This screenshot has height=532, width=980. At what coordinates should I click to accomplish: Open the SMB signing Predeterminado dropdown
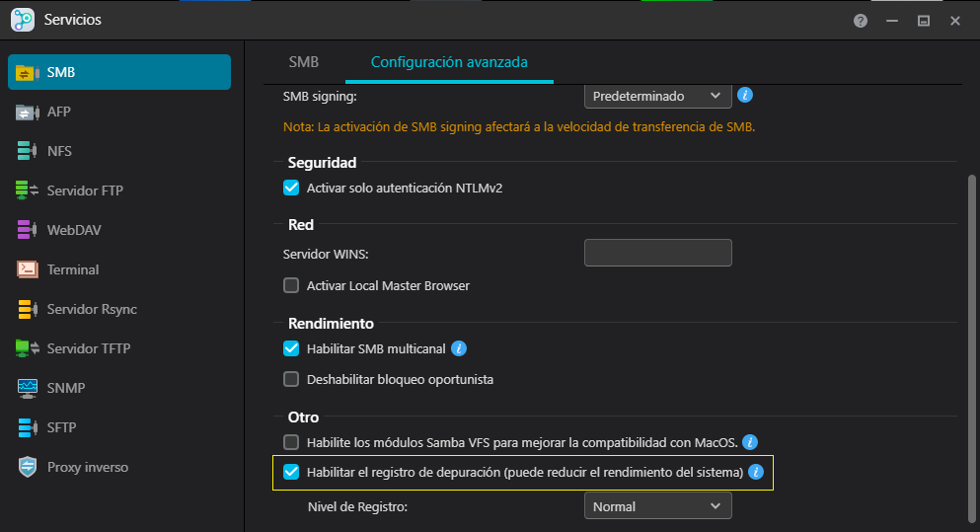(657, 96)
